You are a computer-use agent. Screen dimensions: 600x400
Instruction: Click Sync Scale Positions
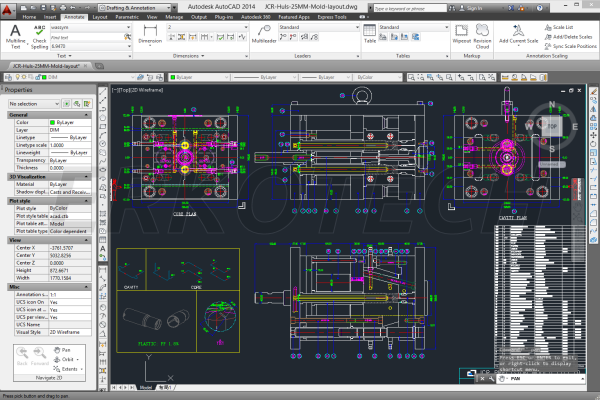pyautogui.click(x=571, y=47)
